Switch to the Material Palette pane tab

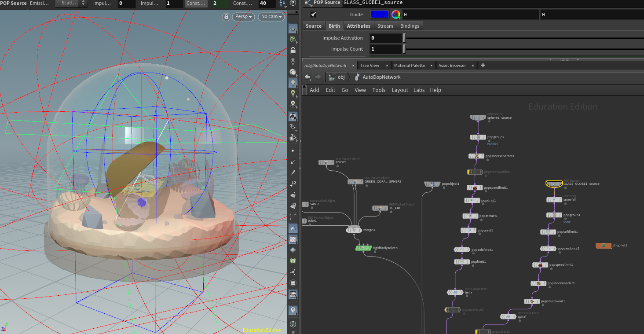[410, 66]
